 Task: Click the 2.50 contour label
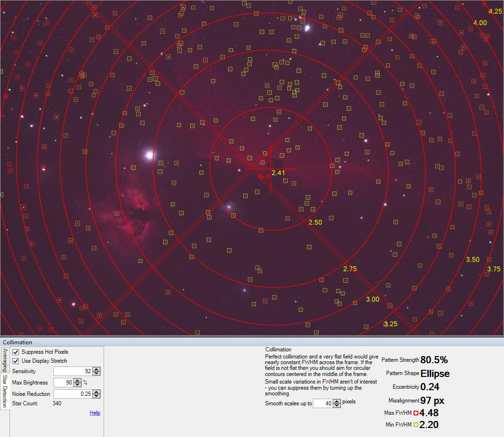pos(315,222)
